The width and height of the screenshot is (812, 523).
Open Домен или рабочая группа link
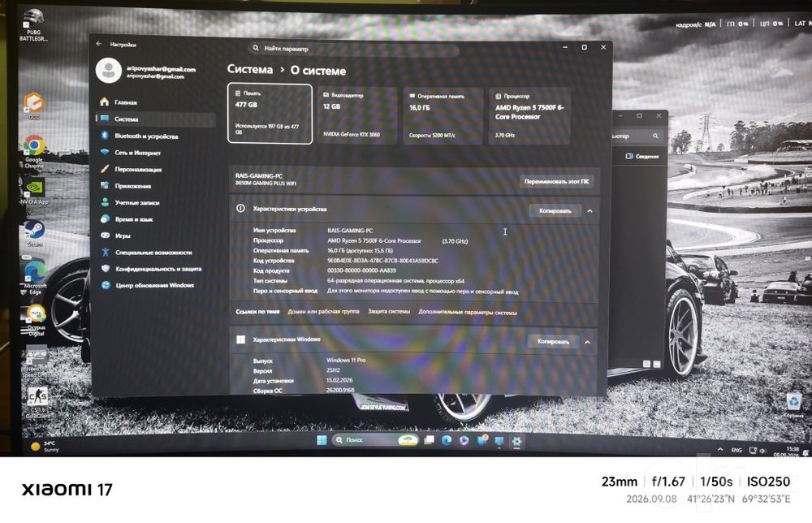(x=323, y=312)
